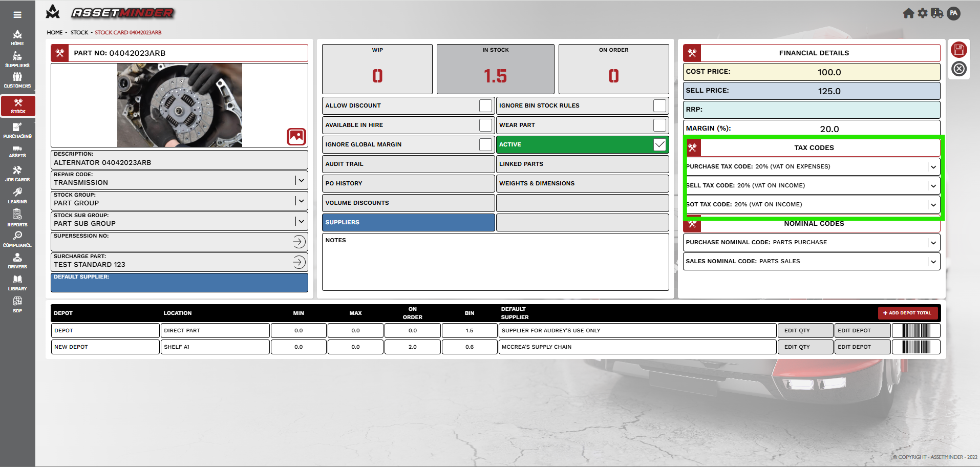Click the Supersession No arrow icon
980x467 pixels.
tap(299, 242)
